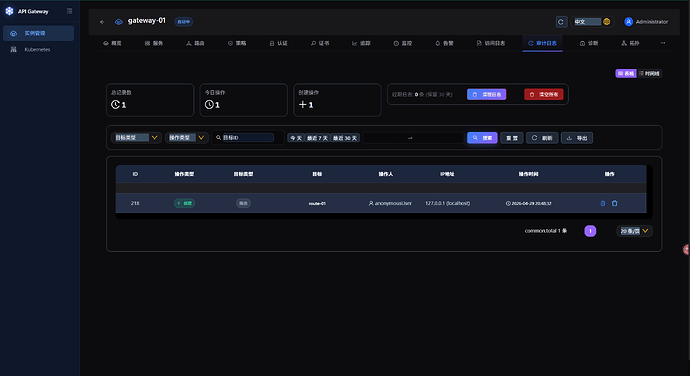Click the plus icon in 创建操作 card

tap(302, 104)
